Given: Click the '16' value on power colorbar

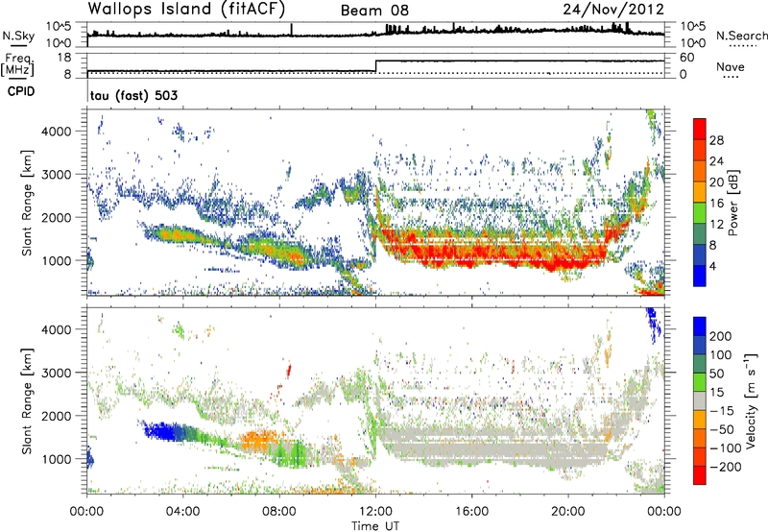Looking at the screenshot, I should (716, 204).
